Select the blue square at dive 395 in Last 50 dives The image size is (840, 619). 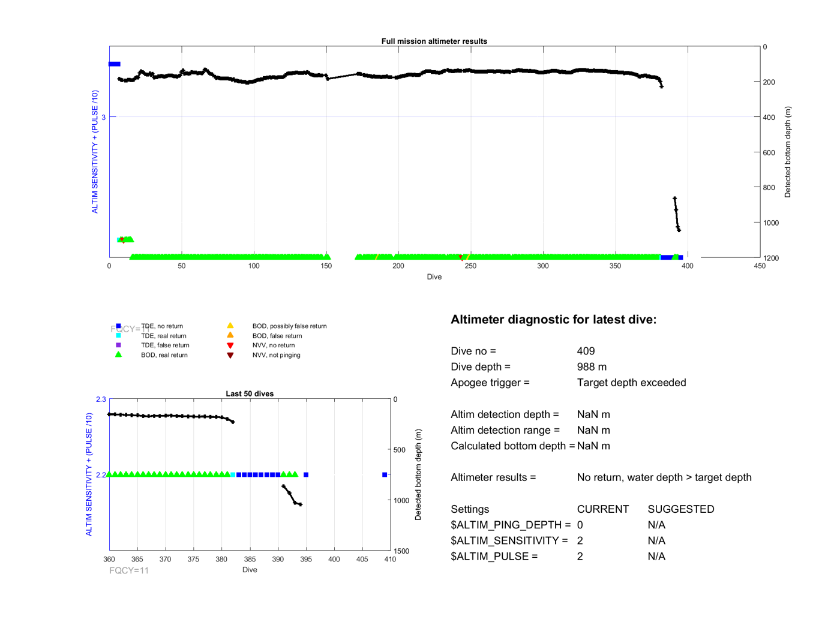click(306, 474)
